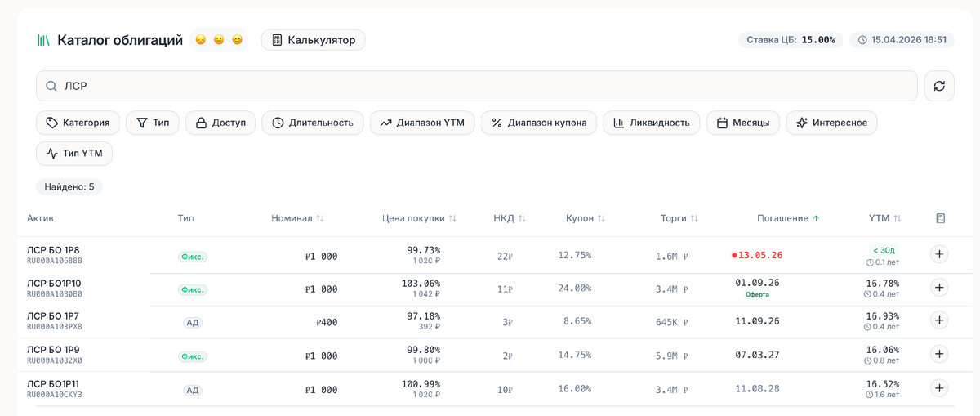
Task: Sort the table by НКД column
Action: [x=510, y=218]
